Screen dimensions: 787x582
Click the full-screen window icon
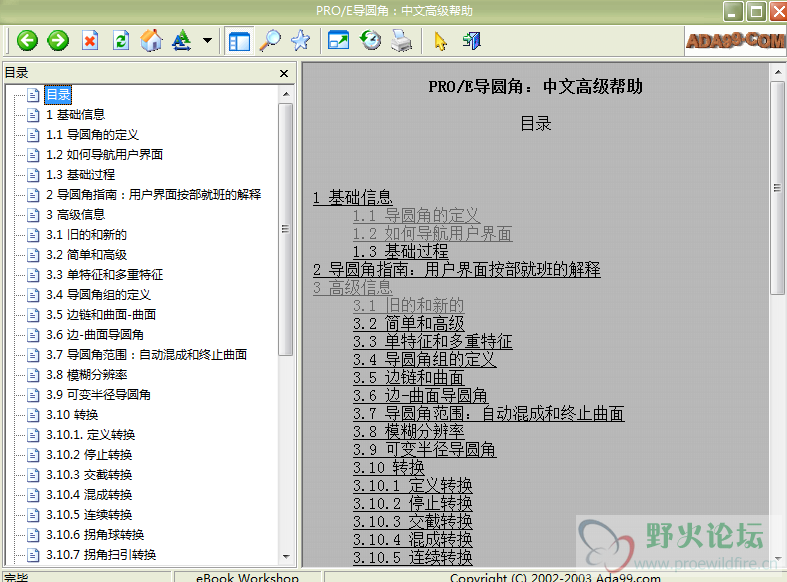tap(338, 40)
